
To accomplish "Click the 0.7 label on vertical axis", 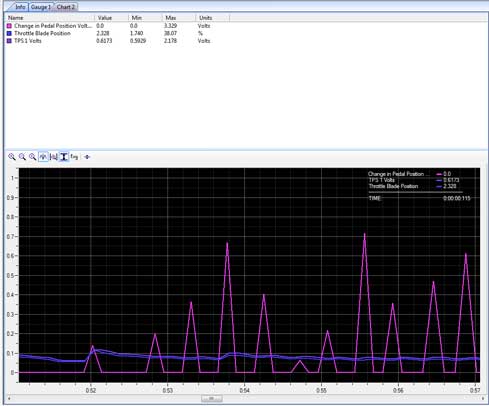I will [x=10, y=237].
